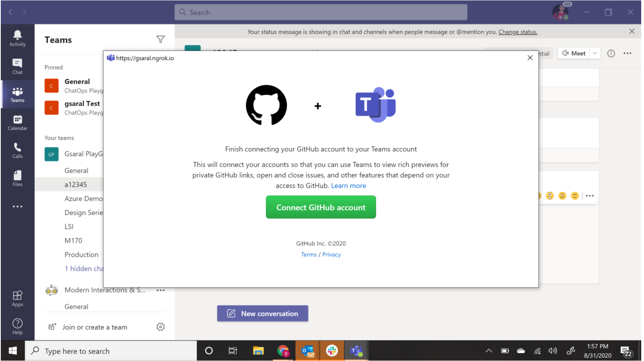The height and width of the screenshot is (361, 644).
Task: Toggle the angry emoji reaction
Action: pos(575,196)
